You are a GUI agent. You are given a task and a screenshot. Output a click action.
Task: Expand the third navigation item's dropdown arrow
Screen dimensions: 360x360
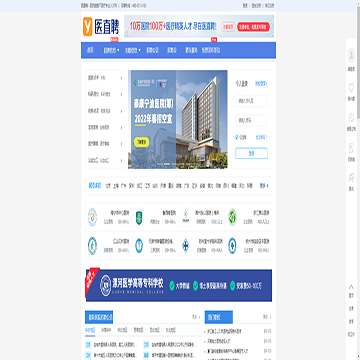[x=139, y=51]
